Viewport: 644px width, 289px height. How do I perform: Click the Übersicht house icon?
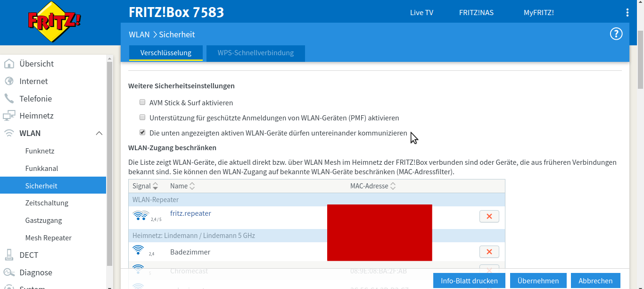coord(9,64)
